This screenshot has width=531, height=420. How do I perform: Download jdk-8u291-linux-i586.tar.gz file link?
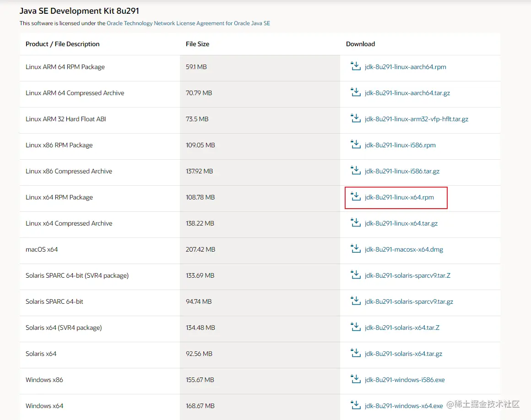pos(402,171)
